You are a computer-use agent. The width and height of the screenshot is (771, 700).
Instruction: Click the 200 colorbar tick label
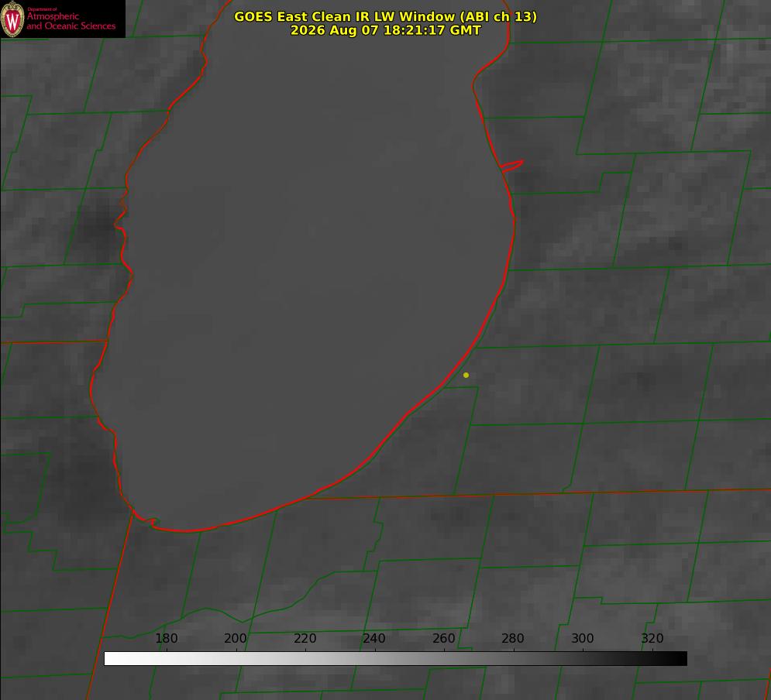(236, 638)
